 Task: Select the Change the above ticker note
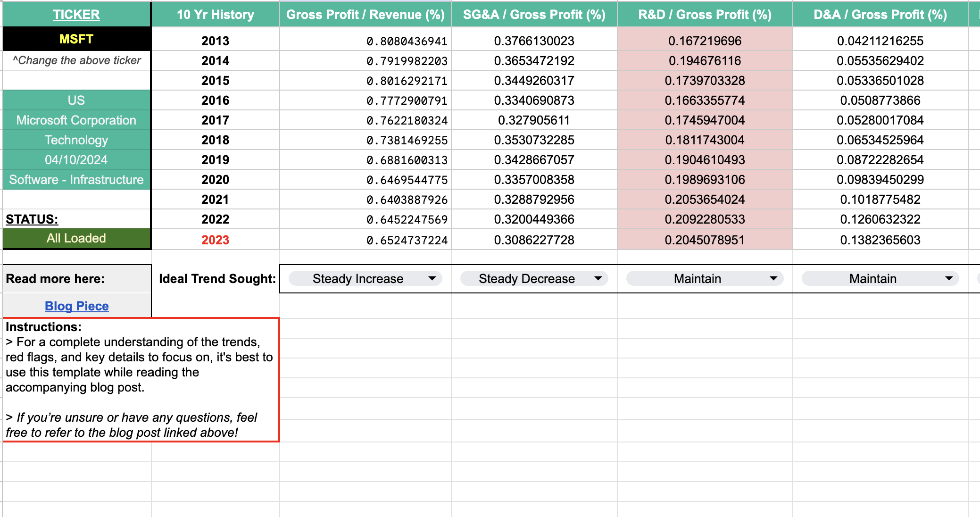(76, 60)
